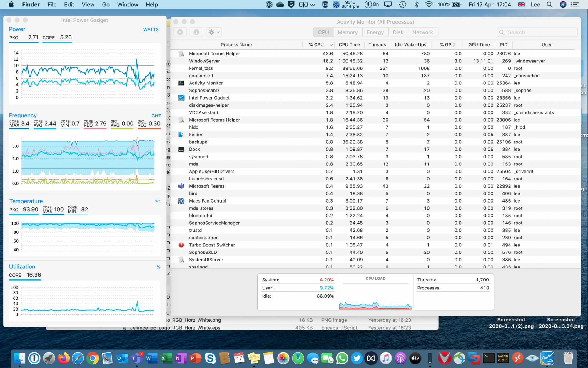Sort by the PID column header
The width and height of the screenshot is (588, 368).
pyautogui.click(x=504, y=45)
